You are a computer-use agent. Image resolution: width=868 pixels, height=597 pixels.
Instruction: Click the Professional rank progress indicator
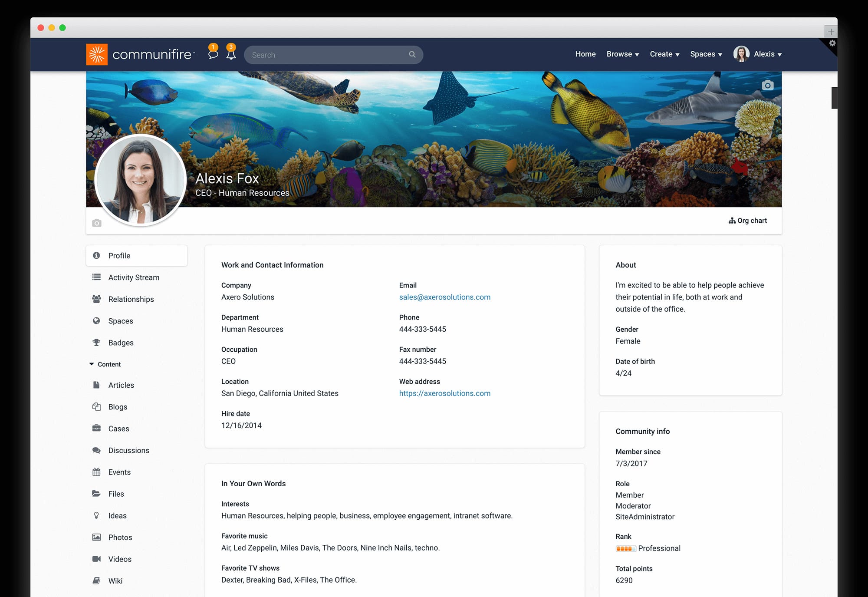[x=625, y=548]
